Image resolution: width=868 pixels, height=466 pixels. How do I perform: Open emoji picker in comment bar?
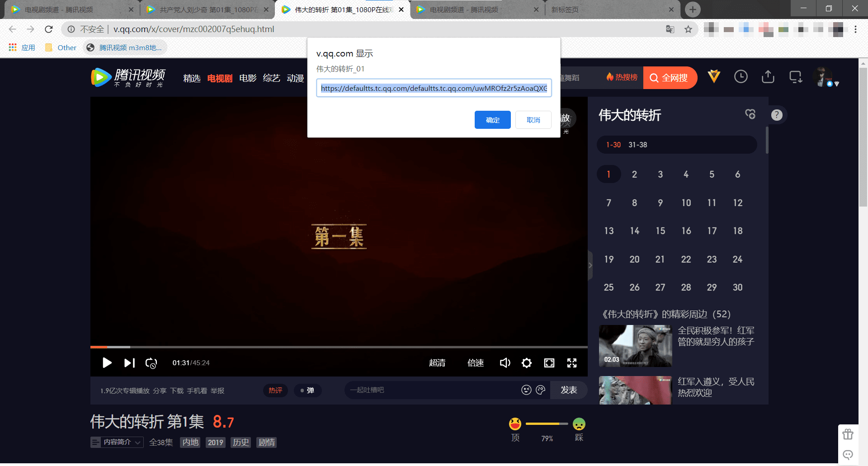click(526, 390)
